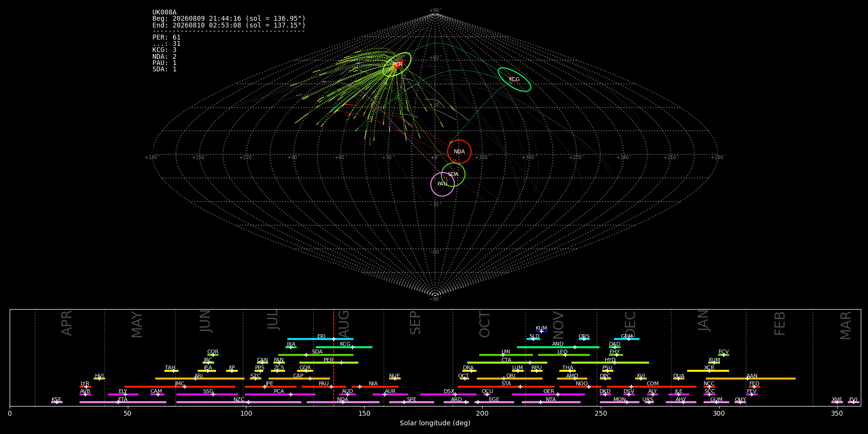This screenshot has width=868, height=434.
Task: Click the EVI shower bar in the timeline
Action: pyautogui.click(x=853, y=402)
